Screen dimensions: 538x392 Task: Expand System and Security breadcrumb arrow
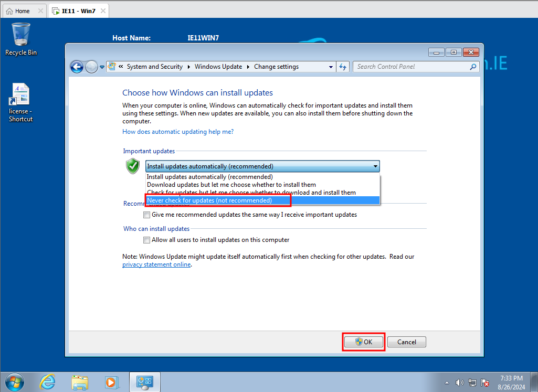[x=189, y=67]
